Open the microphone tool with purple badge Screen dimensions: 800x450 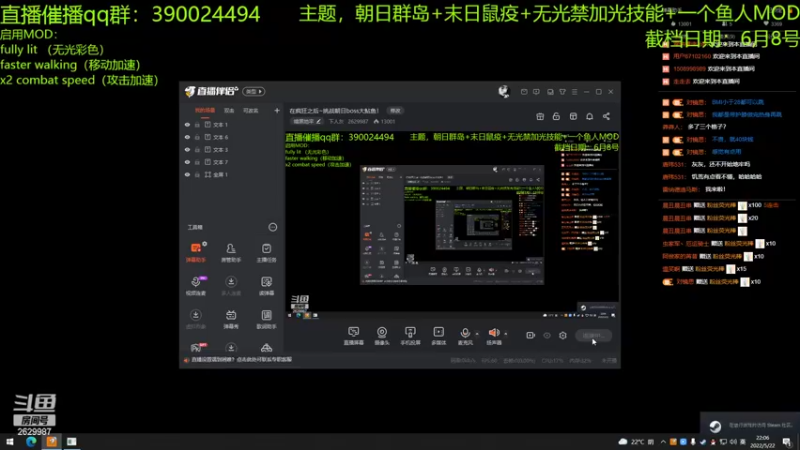(x=196, y=285)
